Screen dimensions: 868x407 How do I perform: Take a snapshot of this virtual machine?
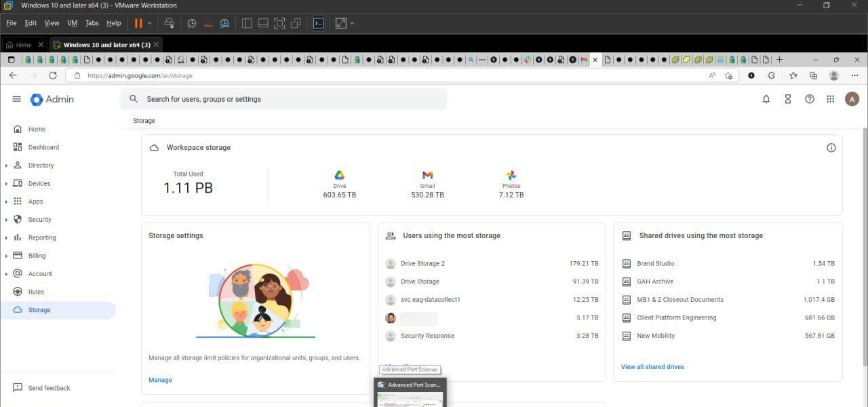pos(192,23)
